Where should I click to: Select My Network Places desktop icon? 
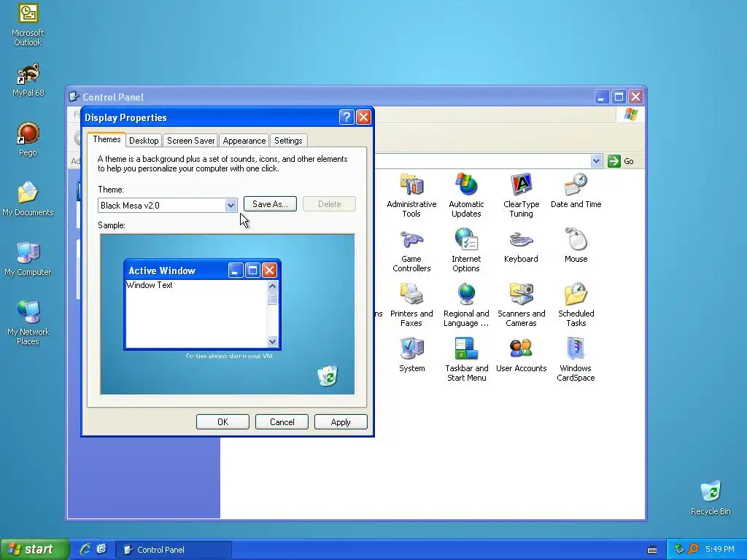[28, 323]
